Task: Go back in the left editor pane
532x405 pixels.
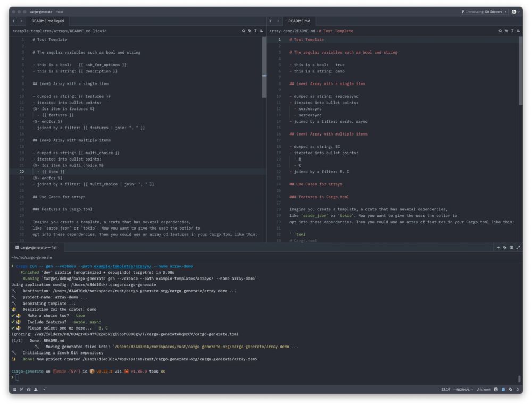Action: click(x=14, y=21)
